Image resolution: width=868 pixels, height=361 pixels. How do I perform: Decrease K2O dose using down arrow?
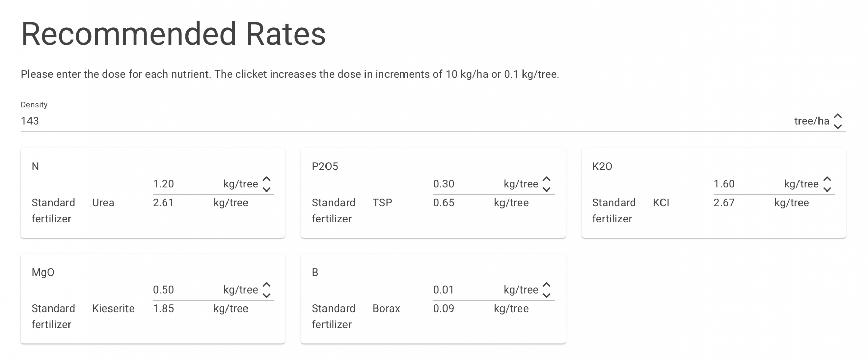[827, 189]
